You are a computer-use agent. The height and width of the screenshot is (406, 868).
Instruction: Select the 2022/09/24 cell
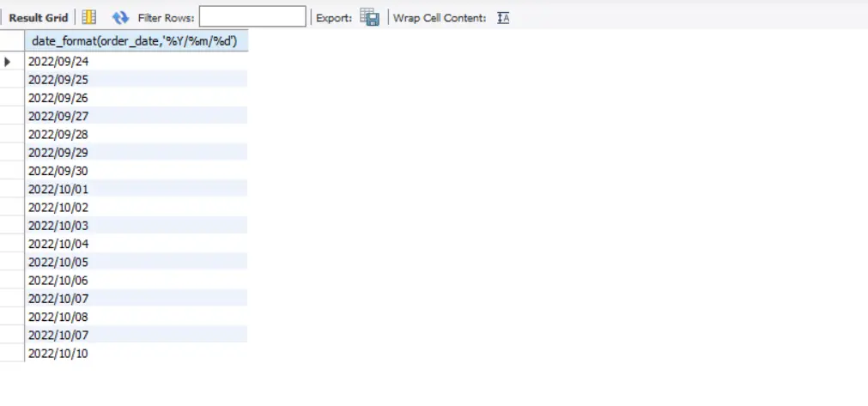point(58,62)
